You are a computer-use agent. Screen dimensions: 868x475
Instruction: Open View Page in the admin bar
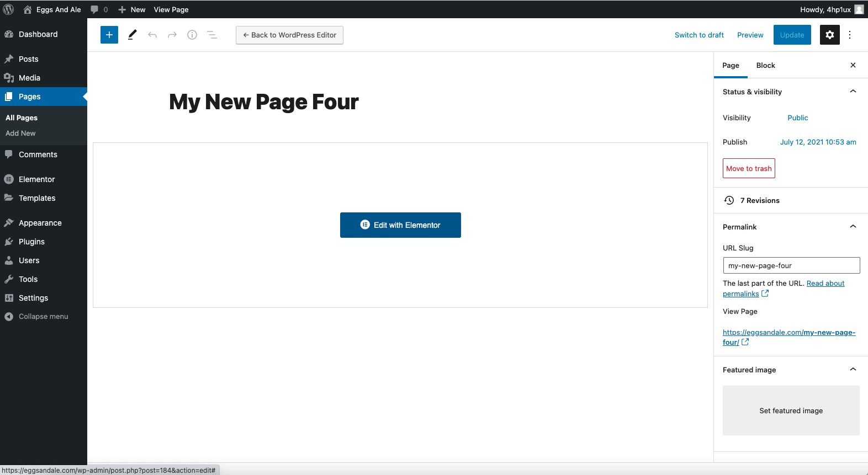pyautogui.click(x=171, y=9)
